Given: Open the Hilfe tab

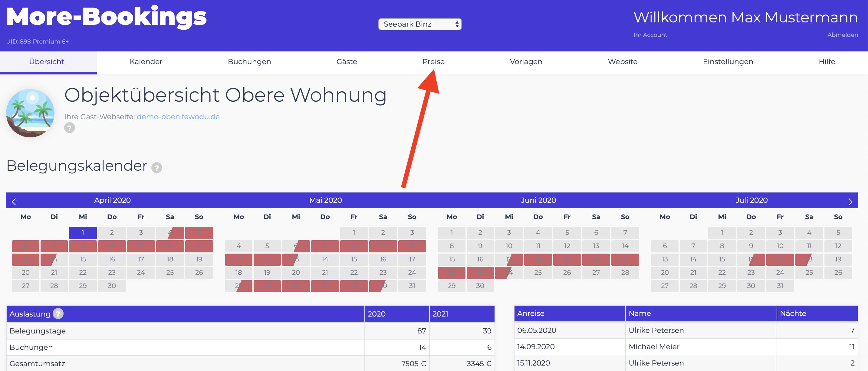Looking at the screenshot, I should coord(827,62).
